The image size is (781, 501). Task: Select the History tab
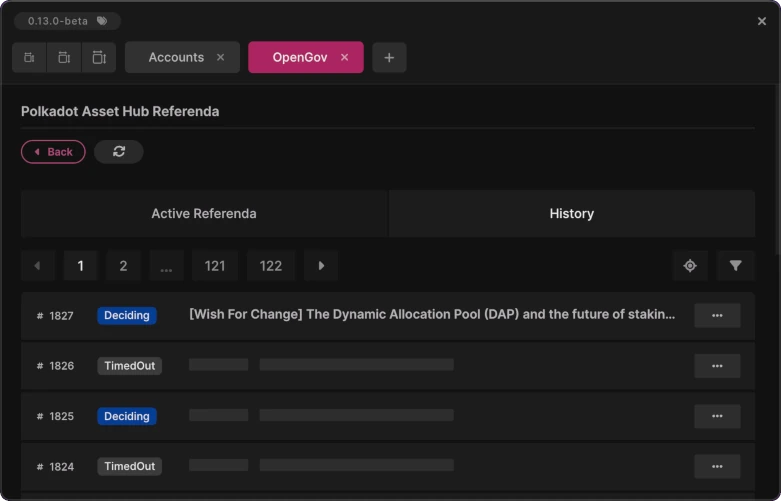pos(571,214)
